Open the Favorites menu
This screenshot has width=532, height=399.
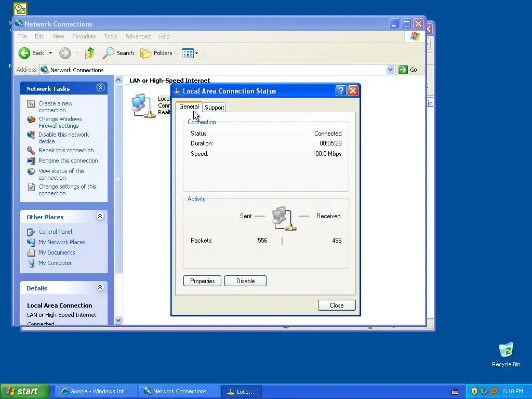[x=84, y=36]
